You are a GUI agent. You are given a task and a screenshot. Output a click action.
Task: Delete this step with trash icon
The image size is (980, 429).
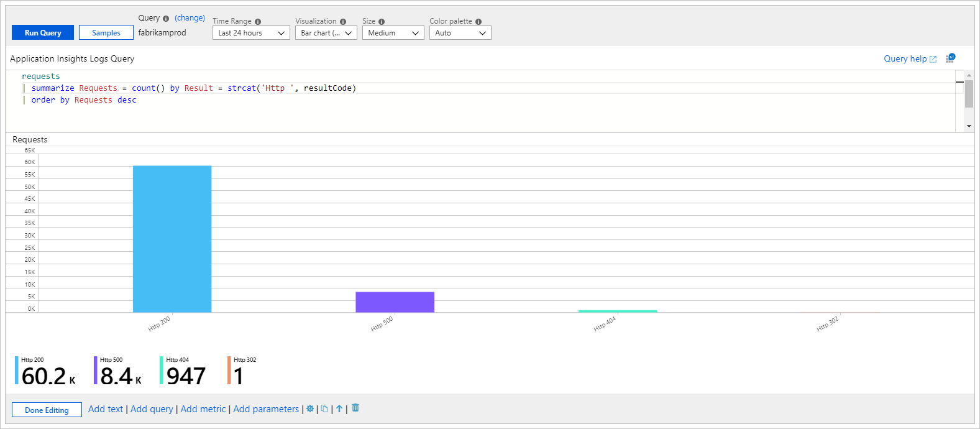coord(355,408)
